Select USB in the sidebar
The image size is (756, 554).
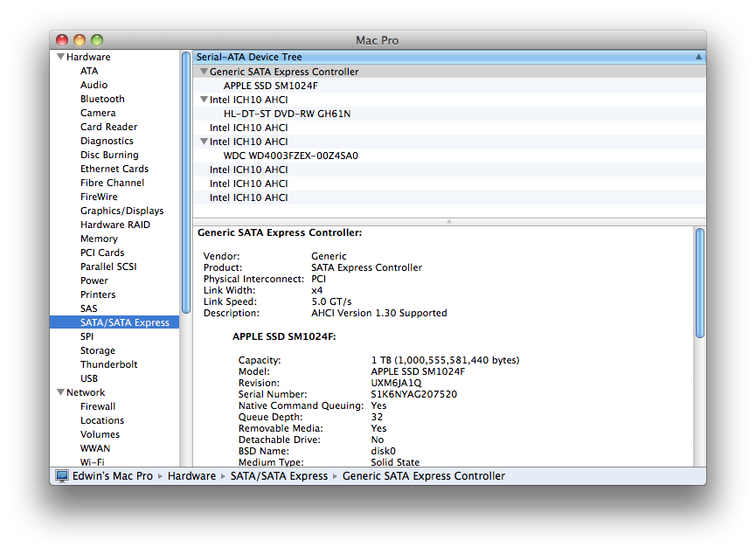[x=89, y=378]
